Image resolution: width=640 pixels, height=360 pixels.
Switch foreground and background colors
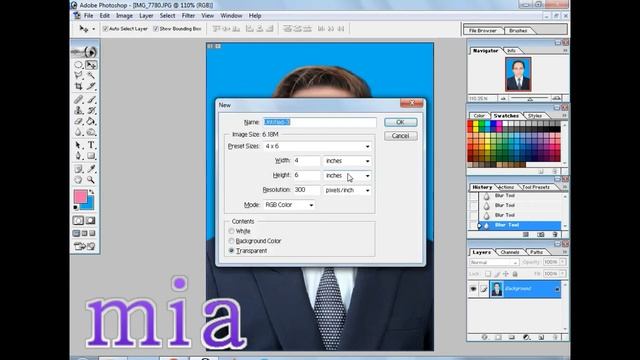click(x=92, y=192)
